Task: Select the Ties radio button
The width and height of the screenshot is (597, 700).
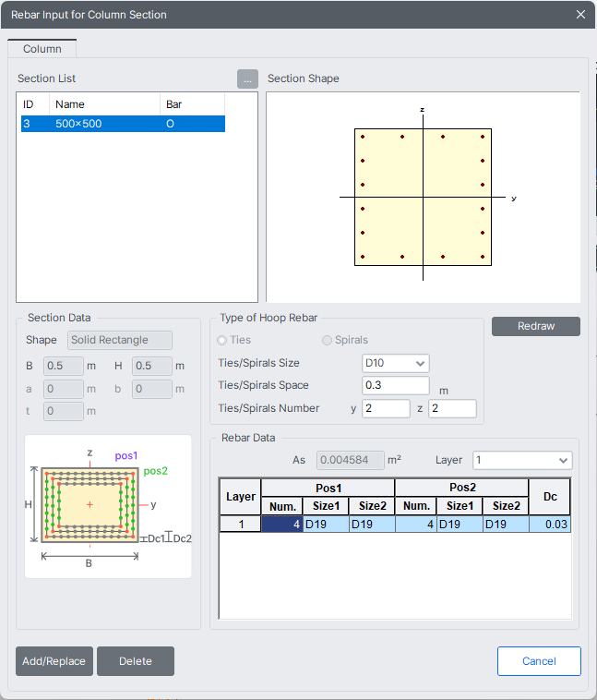Action: (221, 340)
